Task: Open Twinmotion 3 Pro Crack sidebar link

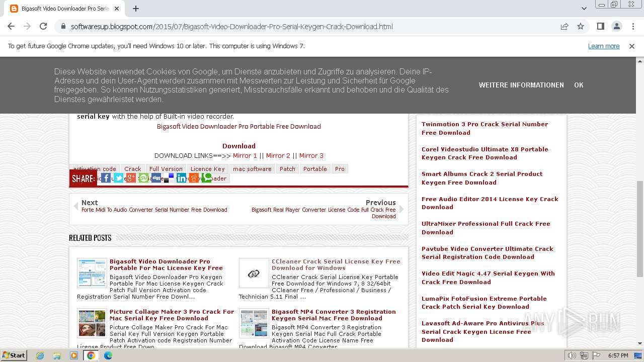Action: coord(485,129)
